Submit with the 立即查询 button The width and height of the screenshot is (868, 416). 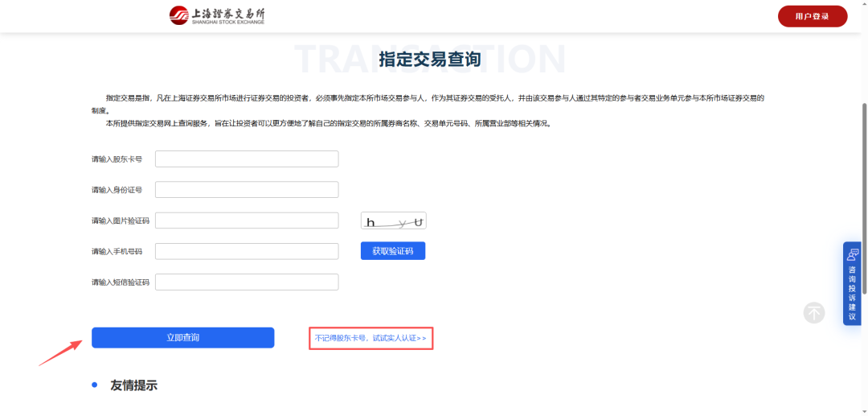click(x=182, y=338)
